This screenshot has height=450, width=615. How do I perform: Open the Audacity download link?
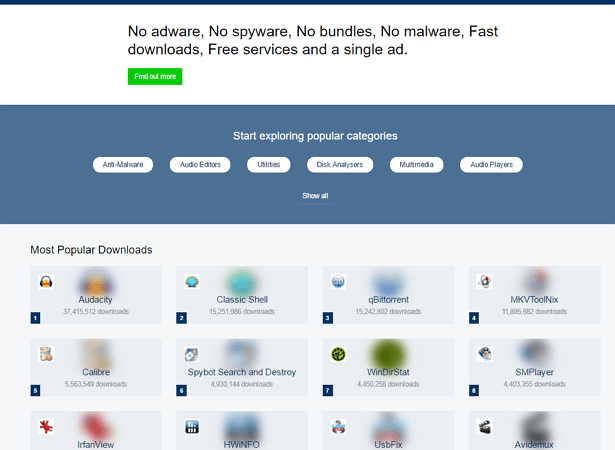95,300
